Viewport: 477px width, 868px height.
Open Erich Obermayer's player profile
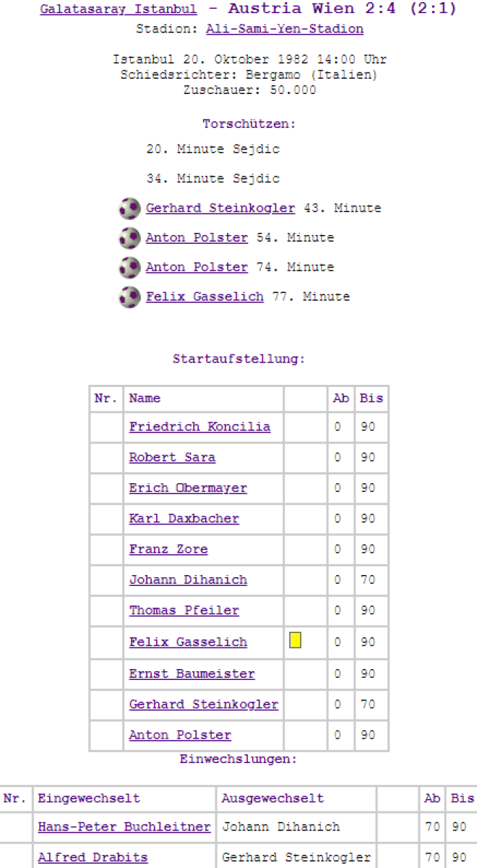[x=188, y=488]
